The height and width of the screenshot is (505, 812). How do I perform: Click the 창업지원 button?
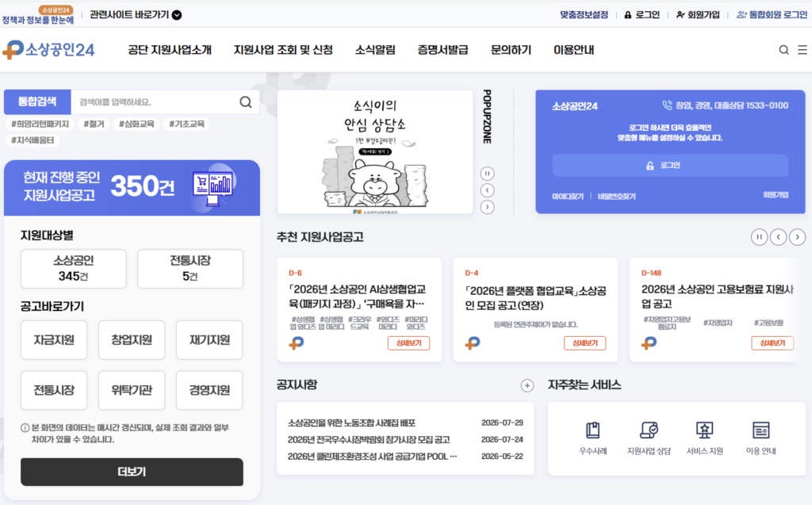click(132, 340)
